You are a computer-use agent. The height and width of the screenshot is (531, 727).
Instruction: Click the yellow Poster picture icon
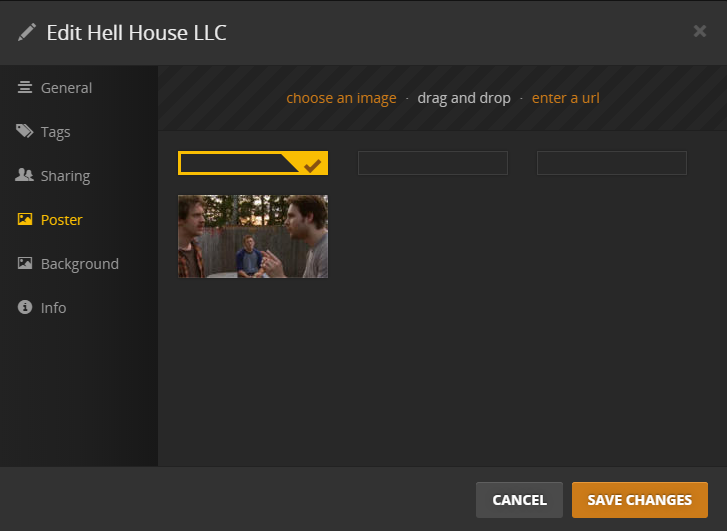click(25, 219)
